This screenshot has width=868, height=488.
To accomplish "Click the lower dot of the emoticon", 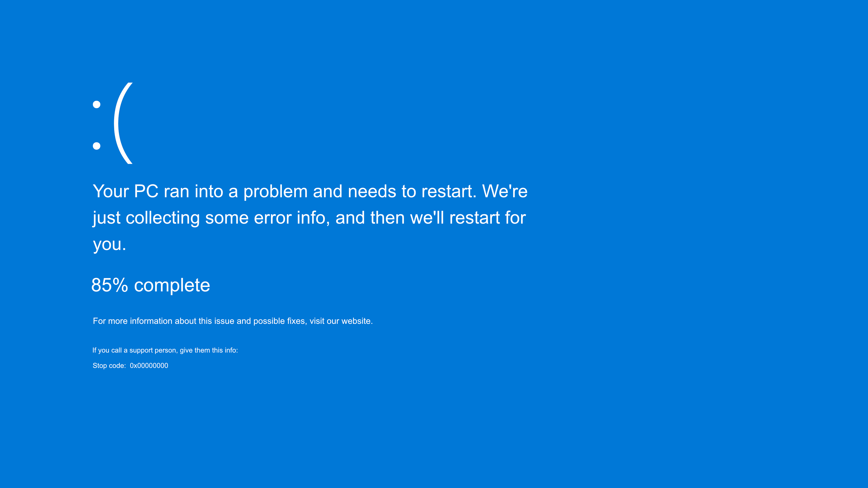I will click(97, 146).
